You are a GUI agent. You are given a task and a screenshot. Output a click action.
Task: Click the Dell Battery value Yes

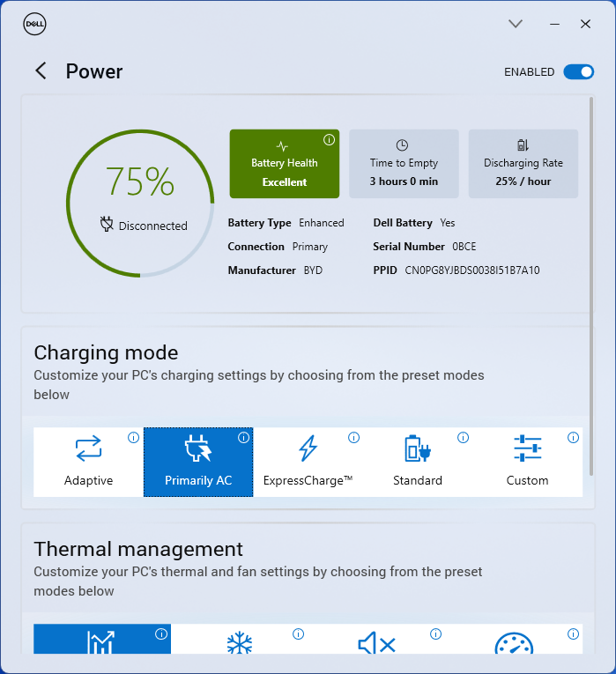coord(447,223)
